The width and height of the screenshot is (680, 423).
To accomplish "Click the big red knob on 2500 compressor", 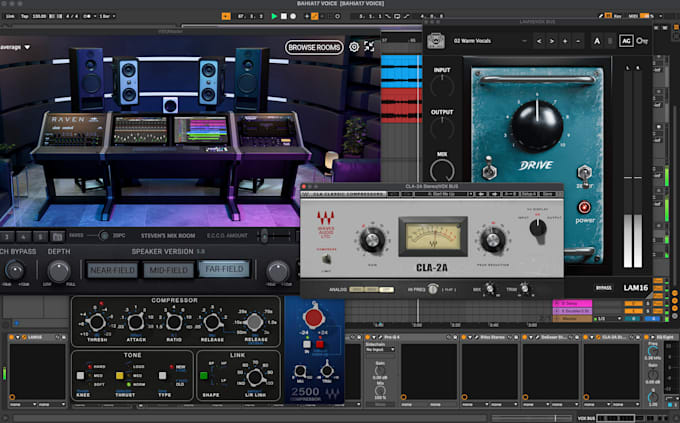I will click(314, 318).
